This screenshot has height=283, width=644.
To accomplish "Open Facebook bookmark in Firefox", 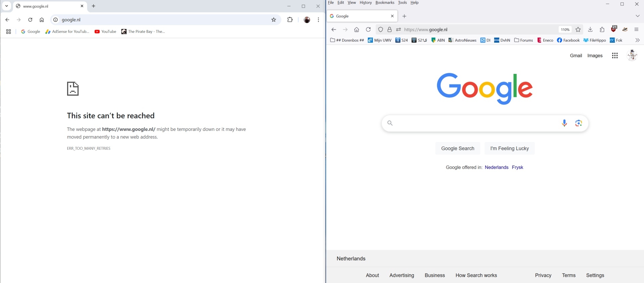I will pos(568,40).
